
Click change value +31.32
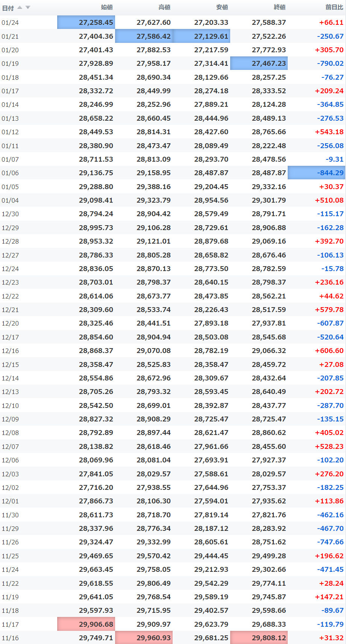coord(331,638)
